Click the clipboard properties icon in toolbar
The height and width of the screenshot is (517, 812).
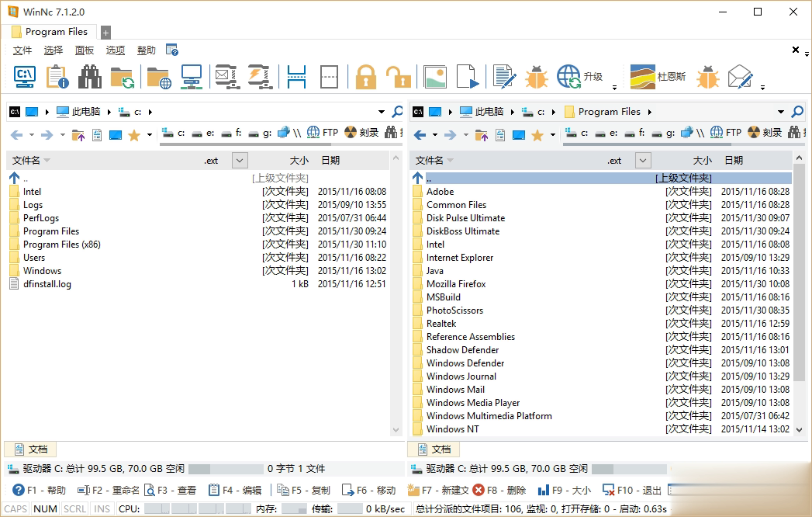click(57, 77)
